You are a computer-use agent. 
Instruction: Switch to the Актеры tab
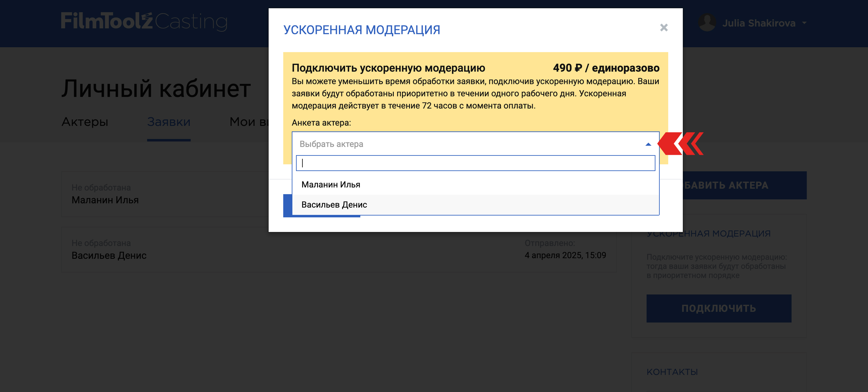pyautogui.click(x=85, y=122)
